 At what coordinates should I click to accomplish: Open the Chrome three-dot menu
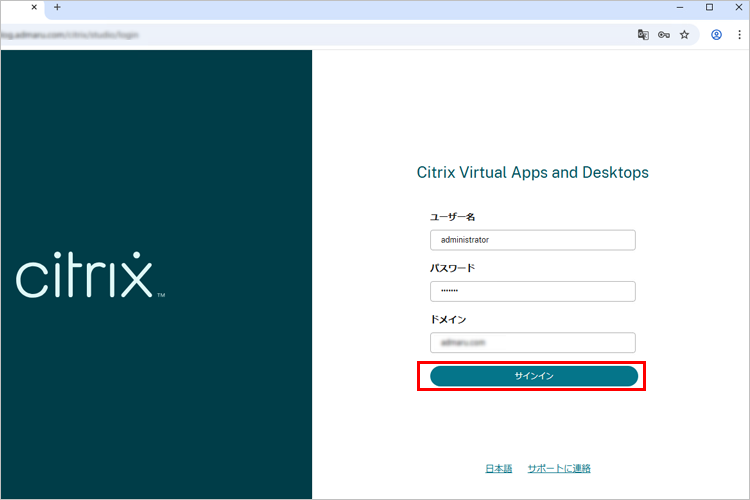[737, 34]
